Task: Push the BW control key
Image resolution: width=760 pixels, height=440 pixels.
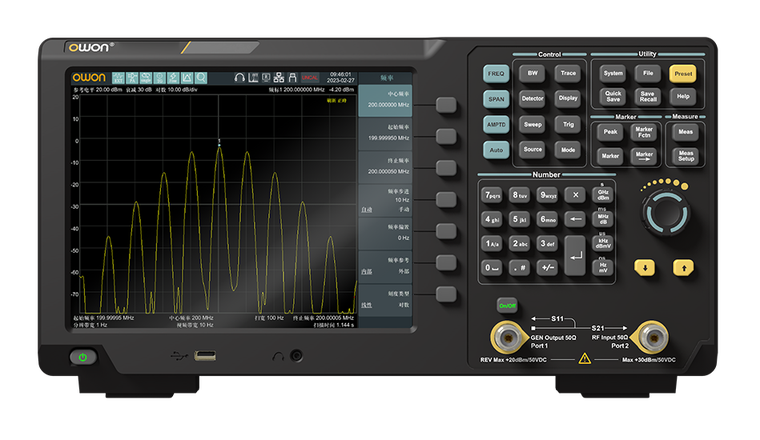Action: pyautogui.click(x=532, y=74)
